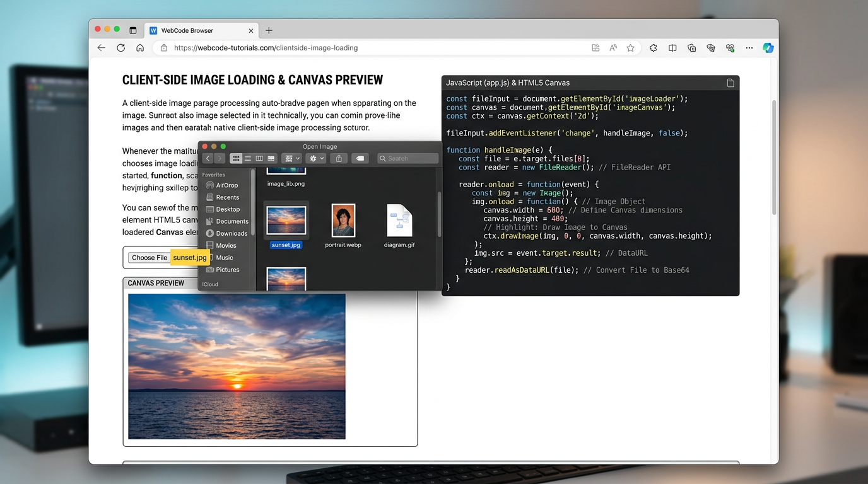Click the lock icon in the address bar
868x484 pixels.
click(x=164, y=48)
